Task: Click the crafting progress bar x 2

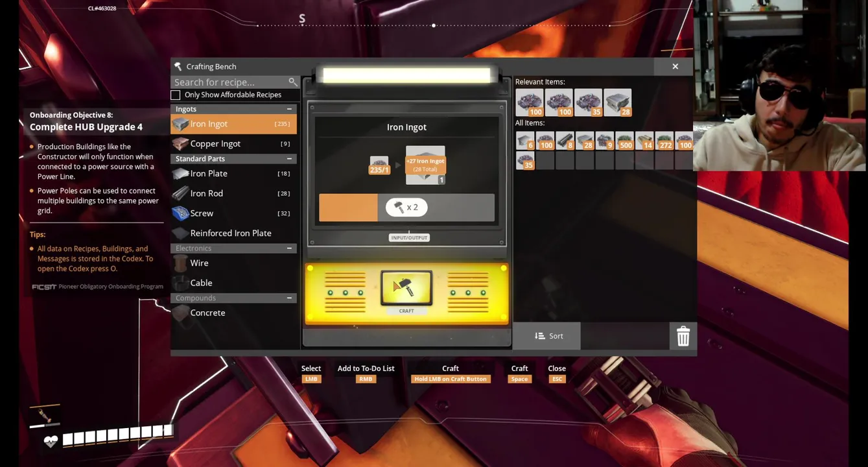Action: tap(406, 208)
